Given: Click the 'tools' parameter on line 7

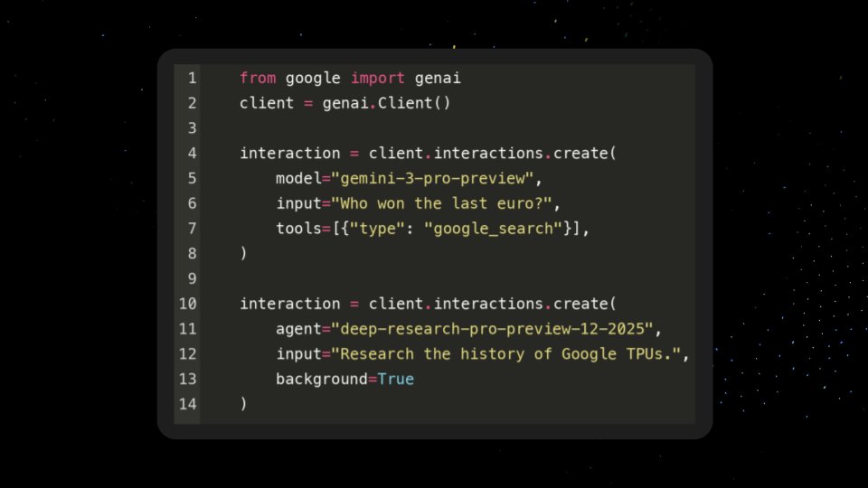Looking at the screenshot, I should click(299, 229).
